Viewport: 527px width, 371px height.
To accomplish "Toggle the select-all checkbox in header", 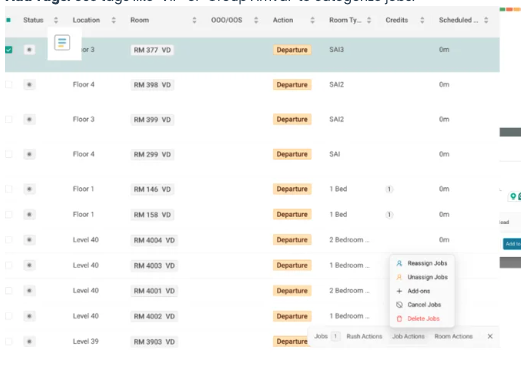I will tap(8, 20).
